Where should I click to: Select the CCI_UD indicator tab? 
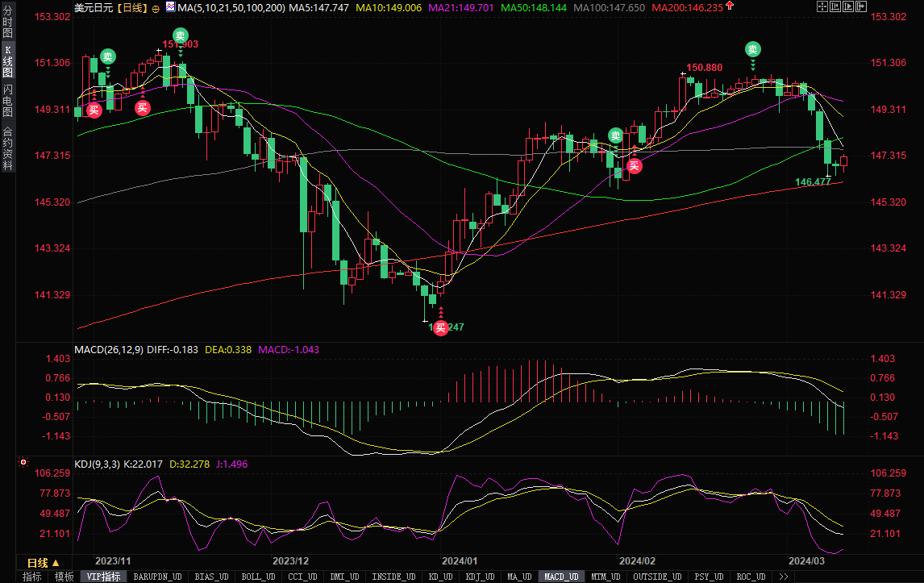click(x=302, y=577)
